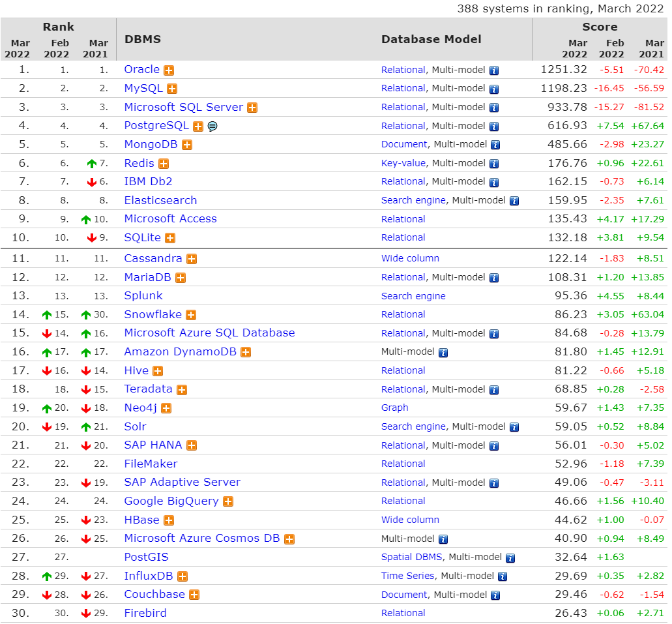
Task: Click the Wide column link for HBase
Action: point(411,520)
